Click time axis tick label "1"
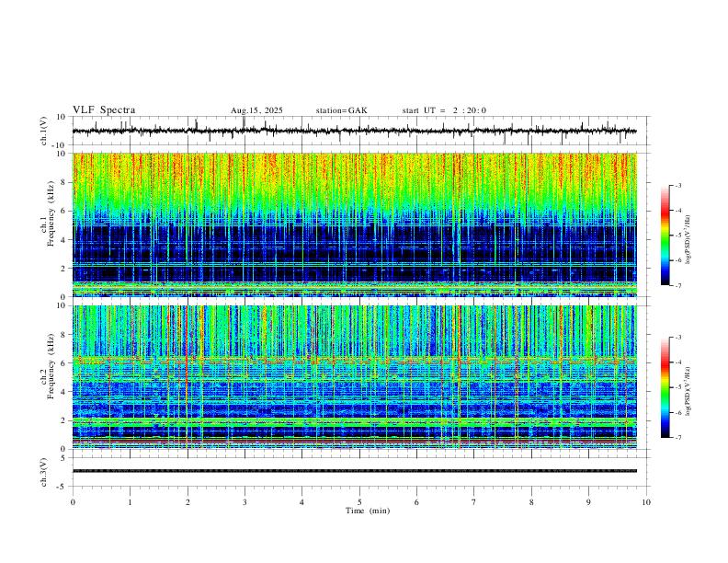This screenshot has height=563, width=728. pos(130,502)
